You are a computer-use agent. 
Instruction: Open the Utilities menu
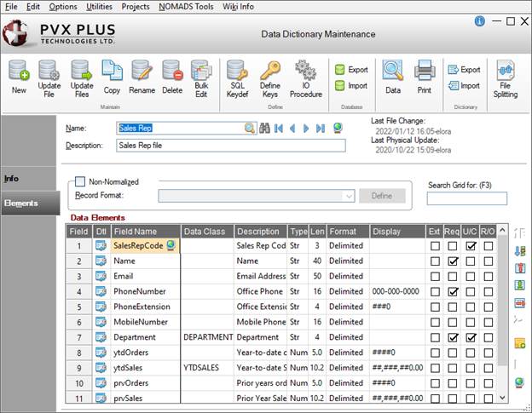(x=99, y=6)
